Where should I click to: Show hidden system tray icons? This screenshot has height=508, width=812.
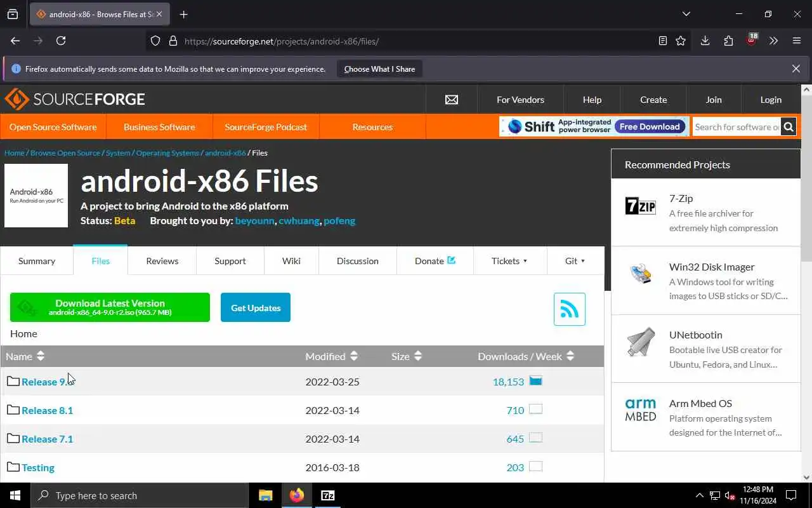(700, 495)
